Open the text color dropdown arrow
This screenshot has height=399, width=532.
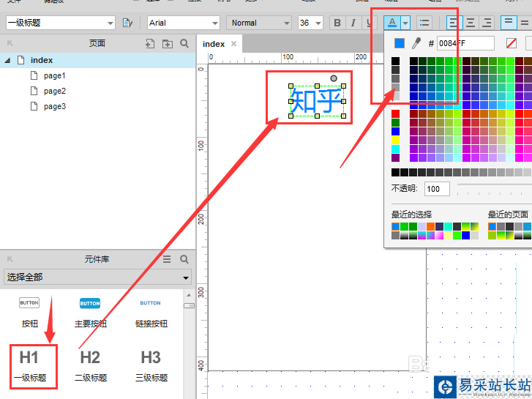click(x=405, y=23)
